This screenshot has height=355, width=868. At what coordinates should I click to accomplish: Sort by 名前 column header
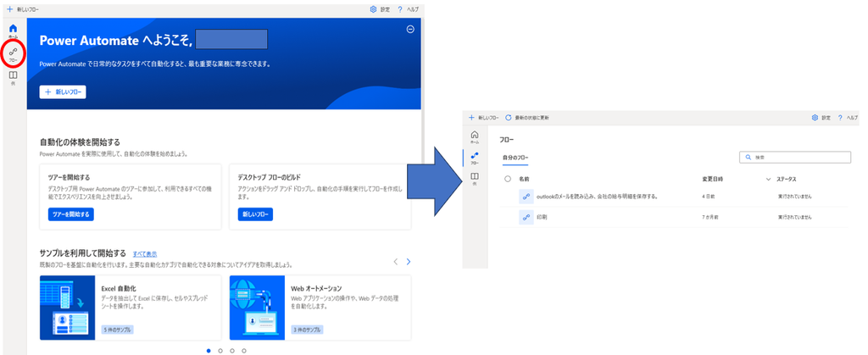524,179
